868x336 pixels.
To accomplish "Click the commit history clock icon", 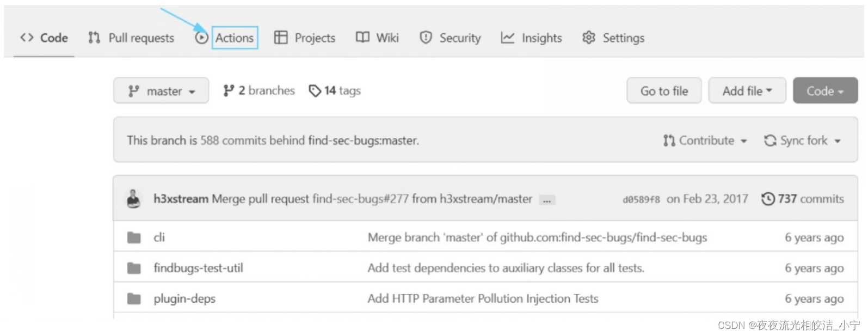I will 768,199.
